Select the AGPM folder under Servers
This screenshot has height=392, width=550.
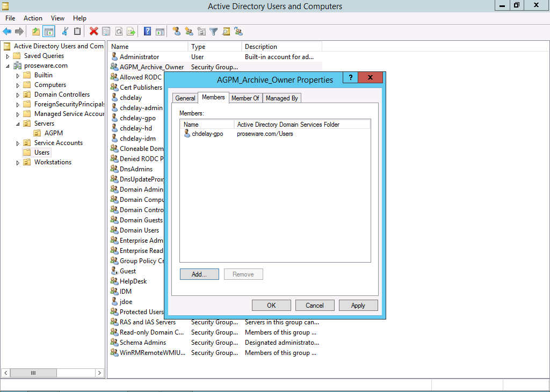(54, 133)
